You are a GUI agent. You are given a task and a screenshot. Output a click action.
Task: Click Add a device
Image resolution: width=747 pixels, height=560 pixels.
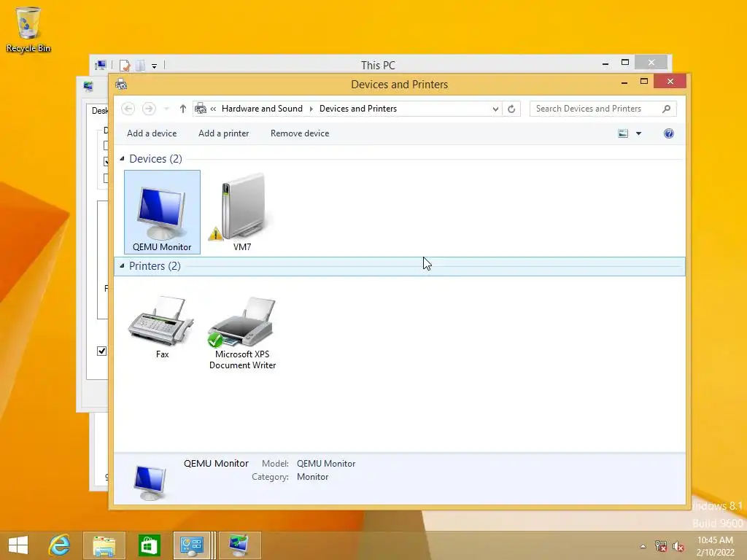coord(152,133)
